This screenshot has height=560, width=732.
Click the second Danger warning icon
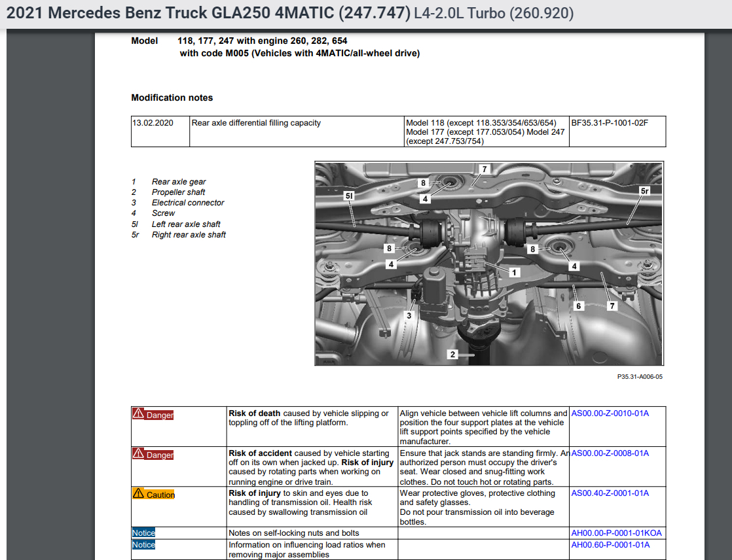pos(138,453)
